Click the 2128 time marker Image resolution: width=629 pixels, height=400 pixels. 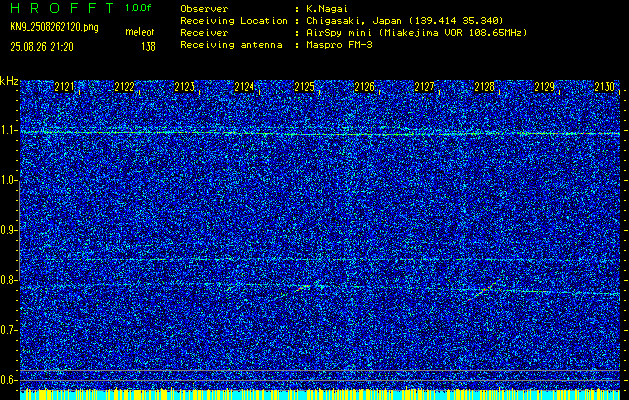pyautogui.click(x=484, y=87)
